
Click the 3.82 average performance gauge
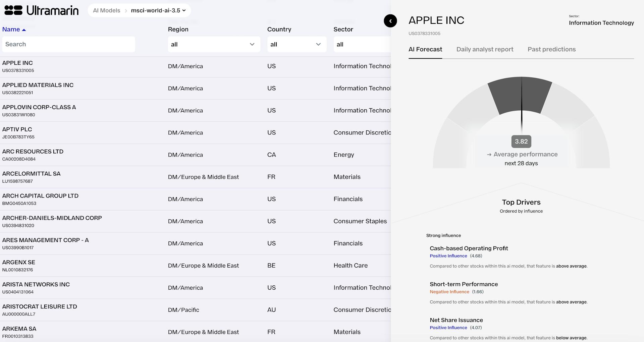coord(521,141)
